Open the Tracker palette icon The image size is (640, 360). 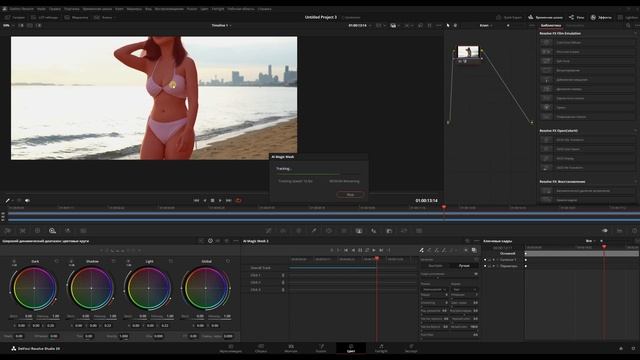[x=344, y=231]
